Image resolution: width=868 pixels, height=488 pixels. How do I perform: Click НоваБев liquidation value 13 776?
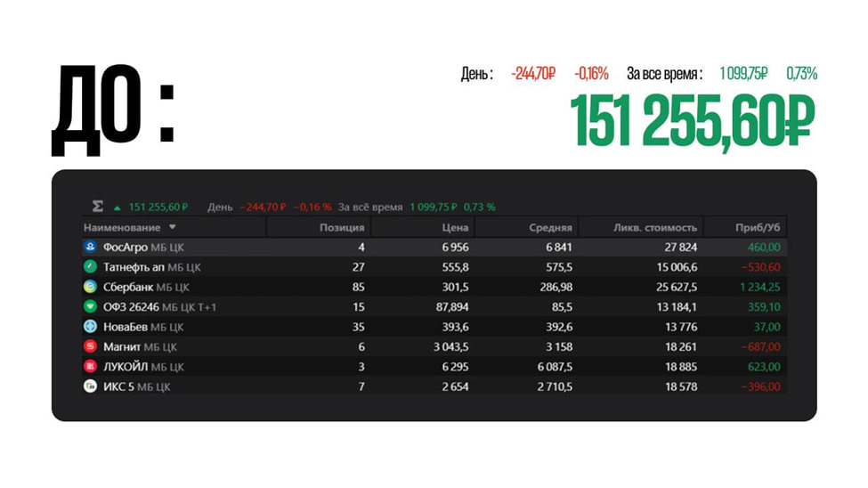pyautogui.click(x=681, y=327)
